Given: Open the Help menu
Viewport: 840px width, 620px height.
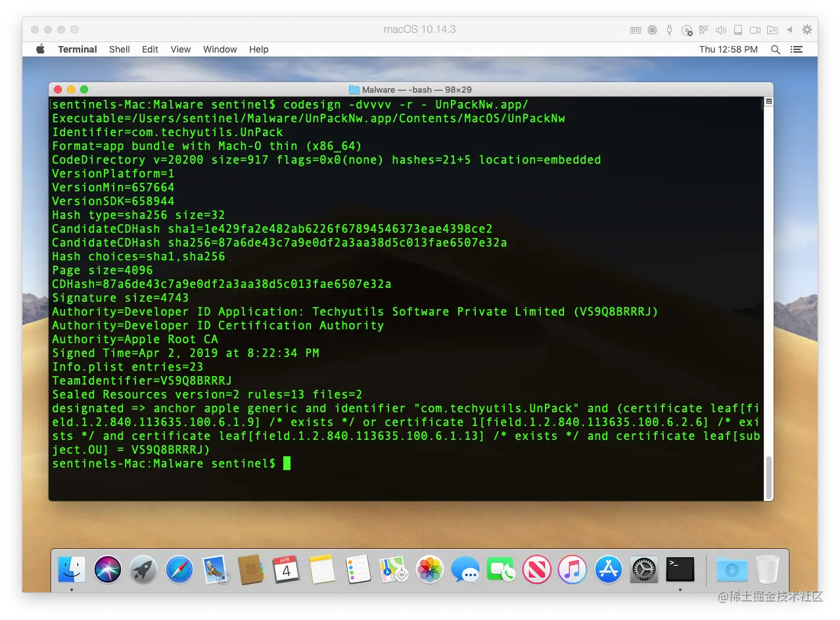Looking at the screenshot, I should [x=259, y=49].
